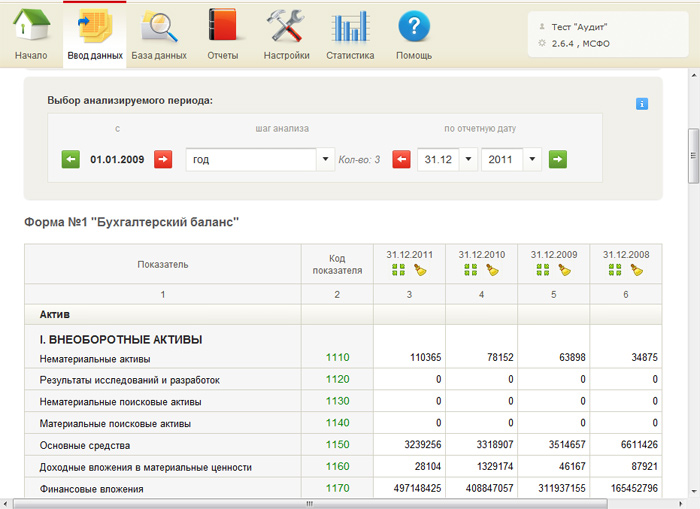This screenshot has width=700, height=509.
Task: Open the Начало home section
Action: click(32, 35)
